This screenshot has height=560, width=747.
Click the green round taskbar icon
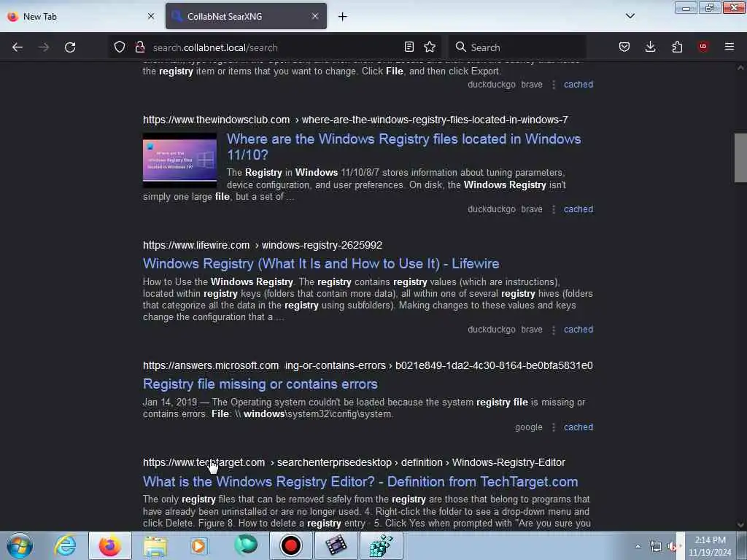[246, 545]
